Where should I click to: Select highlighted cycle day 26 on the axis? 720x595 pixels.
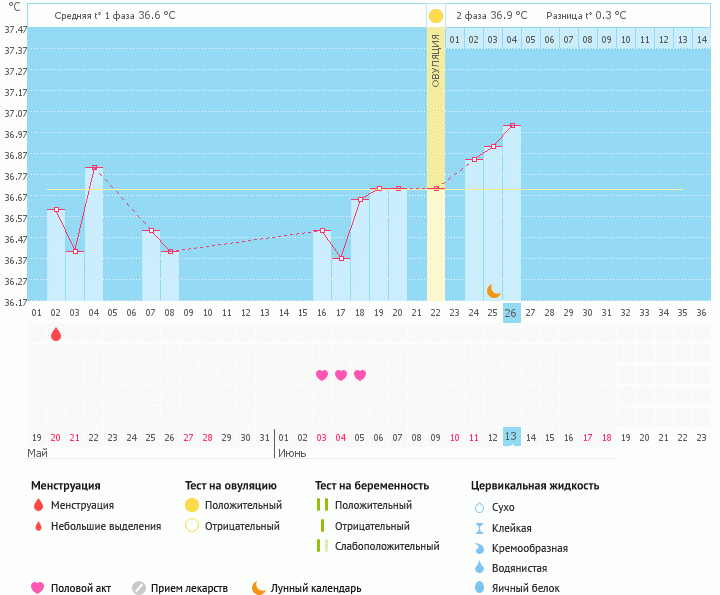point(511,313)
